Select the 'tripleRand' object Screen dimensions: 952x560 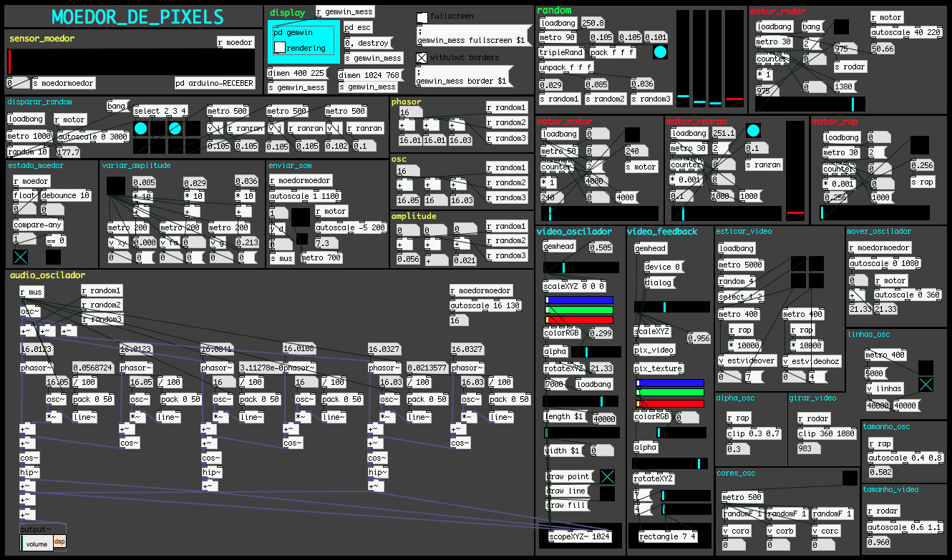click(562, 52)
